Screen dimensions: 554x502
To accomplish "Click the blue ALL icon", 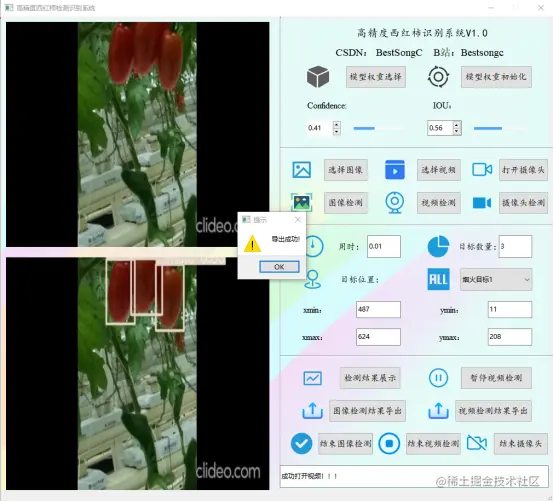I will [x=438, y=279].
